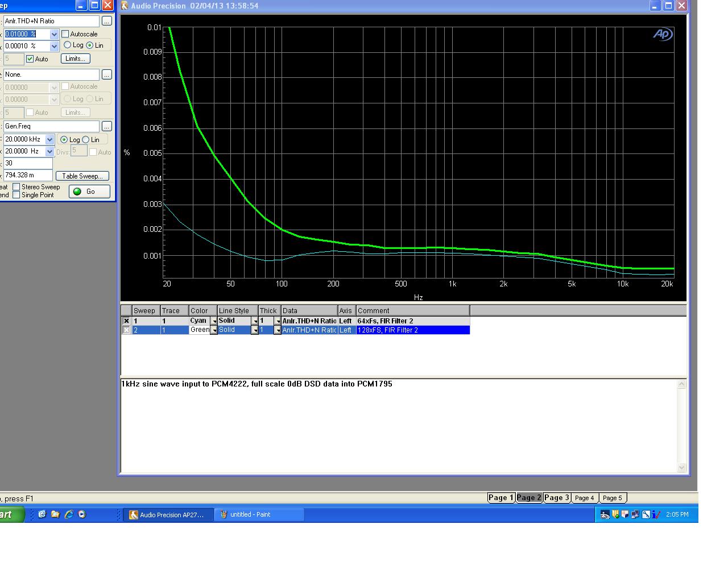
Task: Click the comment scrollbar up arrow
Action: click(682, 384)
